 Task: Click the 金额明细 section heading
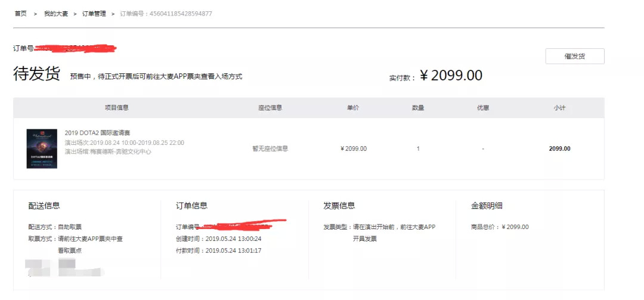487,206
